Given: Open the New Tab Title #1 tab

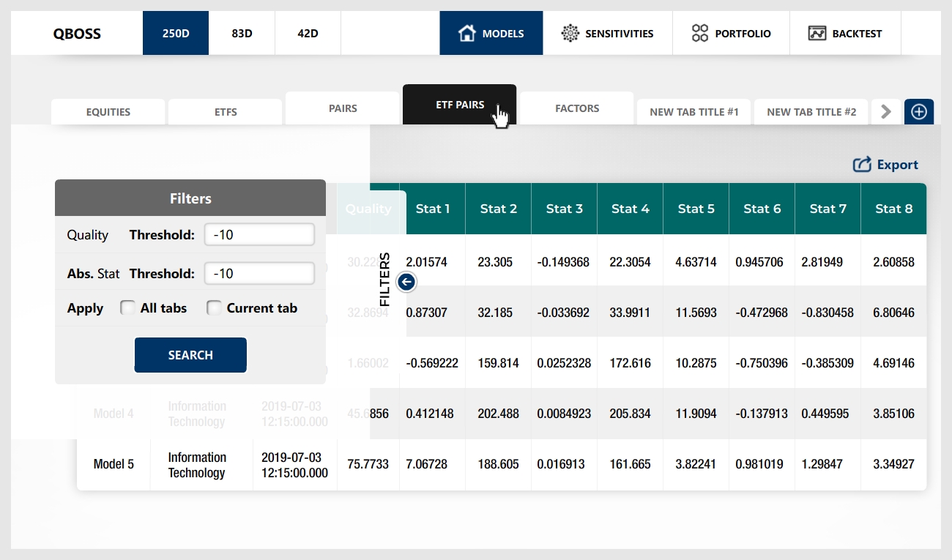Looking at the screenshot, I should click(694, 112).
